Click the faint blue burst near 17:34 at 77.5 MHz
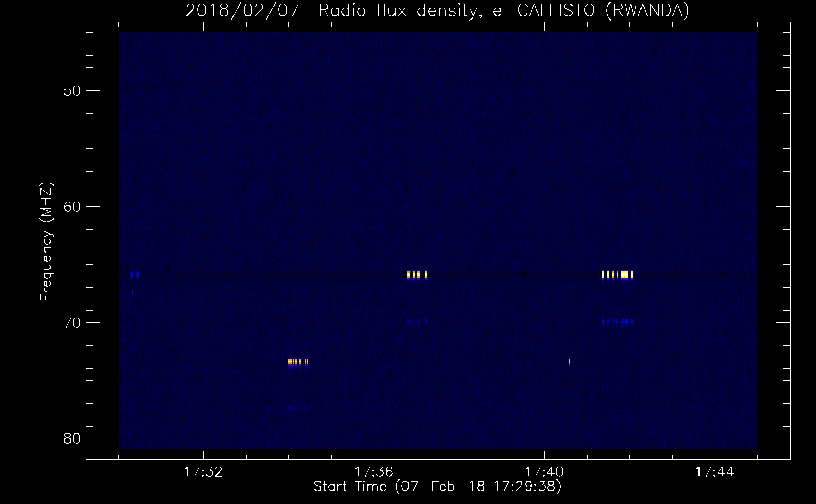Viewport: 816px width, 504px height. [298, 408]
